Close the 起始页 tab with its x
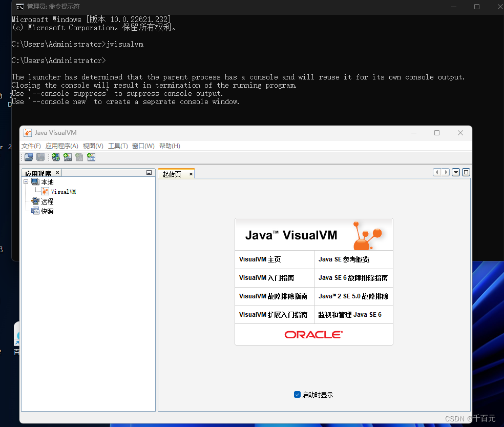 [191, 173]
